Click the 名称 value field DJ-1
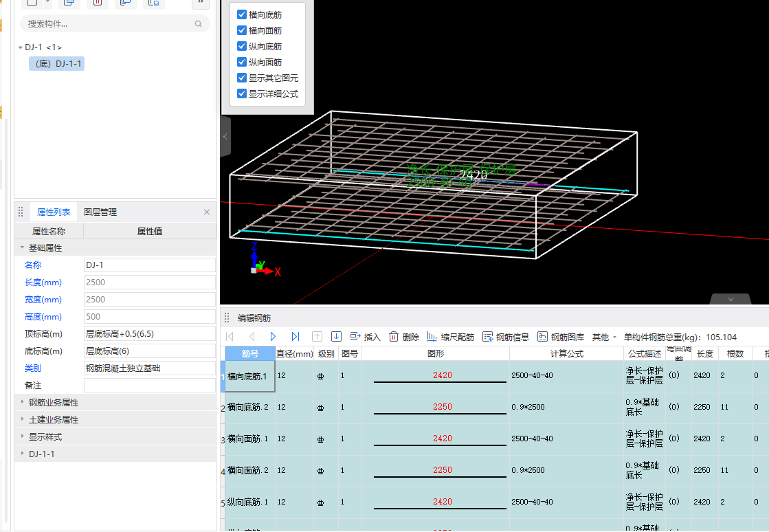This screenshot has height=532, width=769. tap(150, 265)
